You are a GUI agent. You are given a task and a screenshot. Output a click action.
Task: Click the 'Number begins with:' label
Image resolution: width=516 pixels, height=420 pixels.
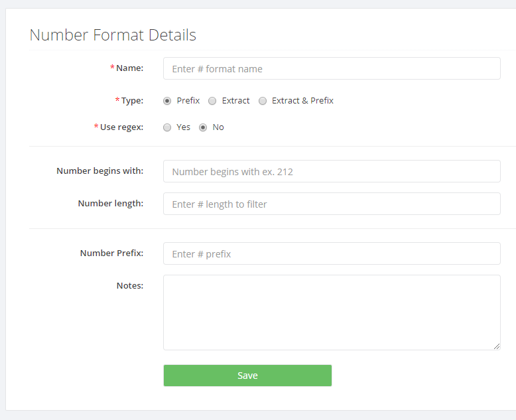(x=99, y=171)
